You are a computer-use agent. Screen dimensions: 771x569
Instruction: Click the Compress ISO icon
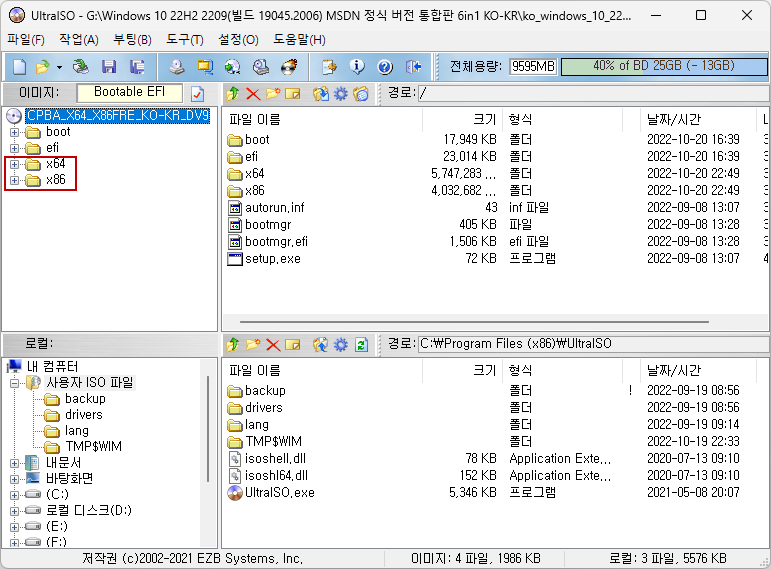[205, 67]
